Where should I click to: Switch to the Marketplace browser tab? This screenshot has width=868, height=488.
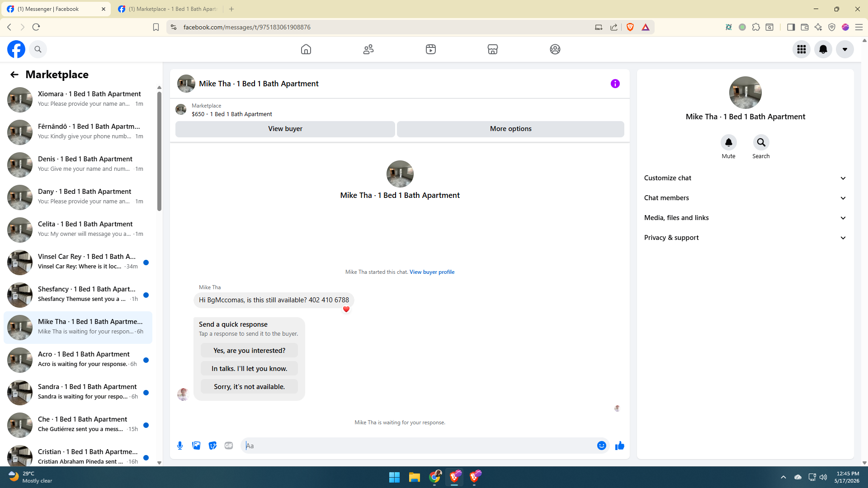click(x=168, y=9)
